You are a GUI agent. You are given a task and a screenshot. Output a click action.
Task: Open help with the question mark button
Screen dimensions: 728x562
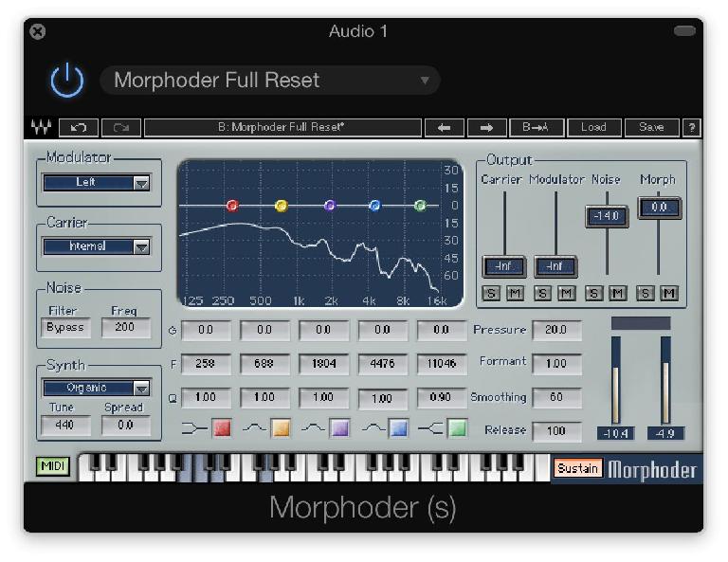692,128
